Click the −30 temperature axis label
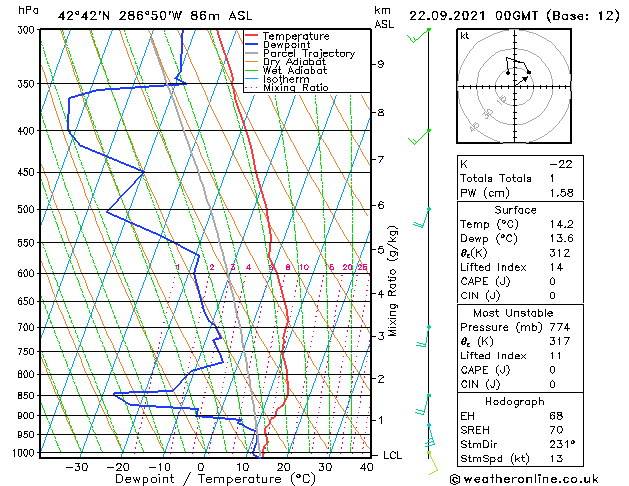 [77, 467]
